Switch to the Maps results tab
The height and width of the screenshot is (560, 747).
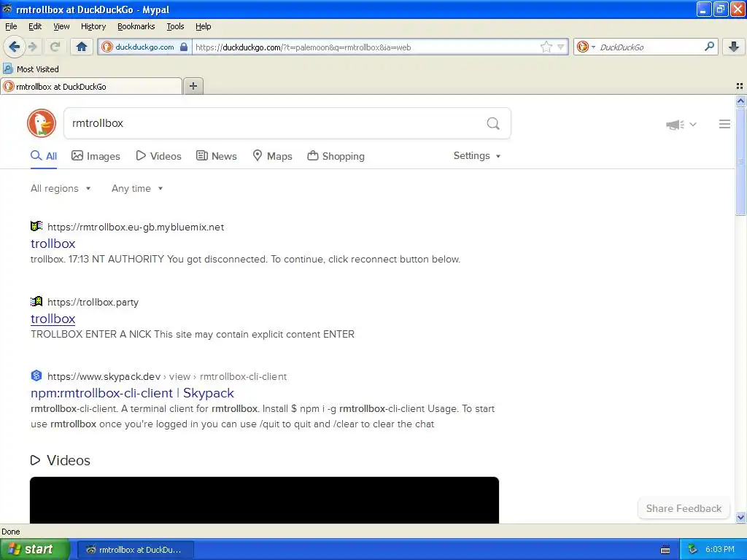pos(273,156)
